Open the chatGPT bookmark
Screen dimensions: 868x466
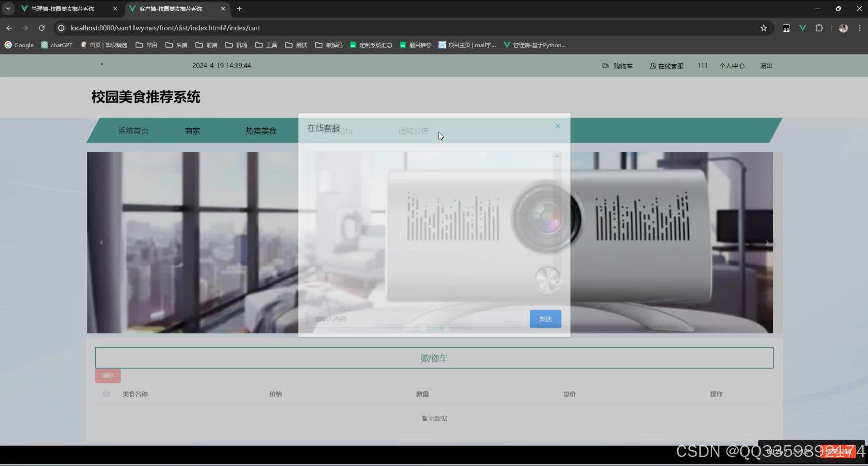tap(57, 45)
